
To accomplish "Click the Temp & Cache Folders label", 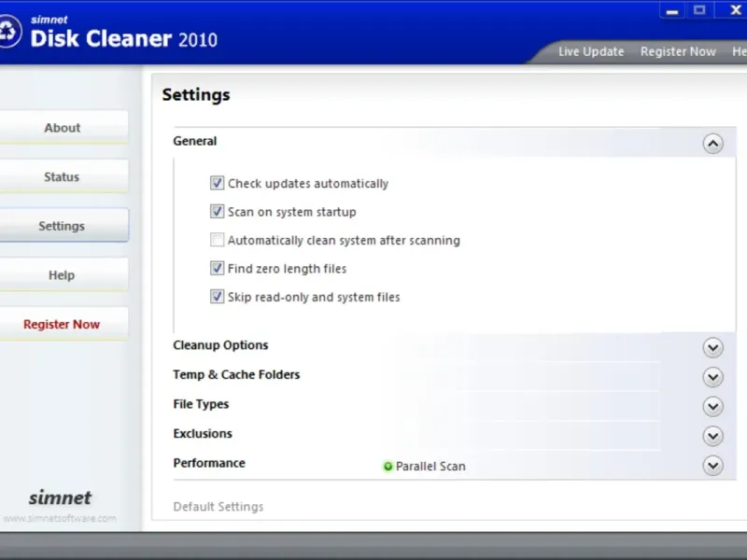I will 236,375.
